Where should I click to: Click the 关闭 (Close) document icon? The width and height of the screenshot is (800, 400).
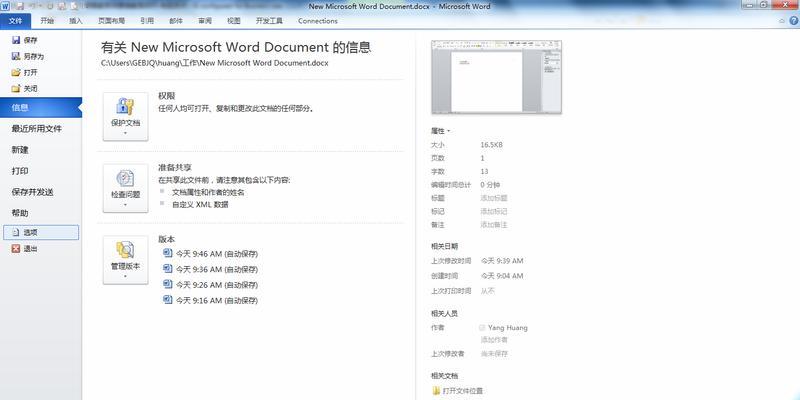(16, 89)
